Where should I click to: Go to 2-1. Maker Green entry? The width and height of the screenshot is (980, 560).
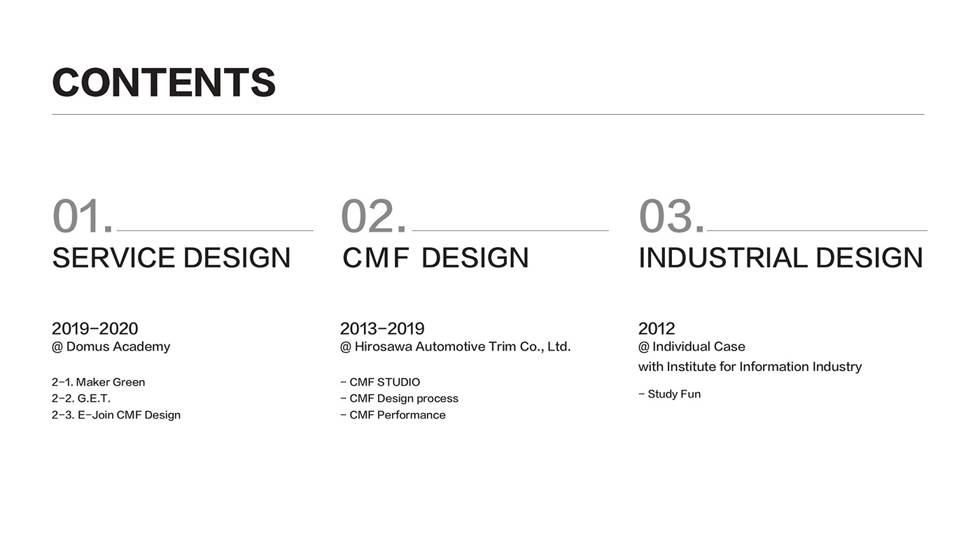click(98, 382)
